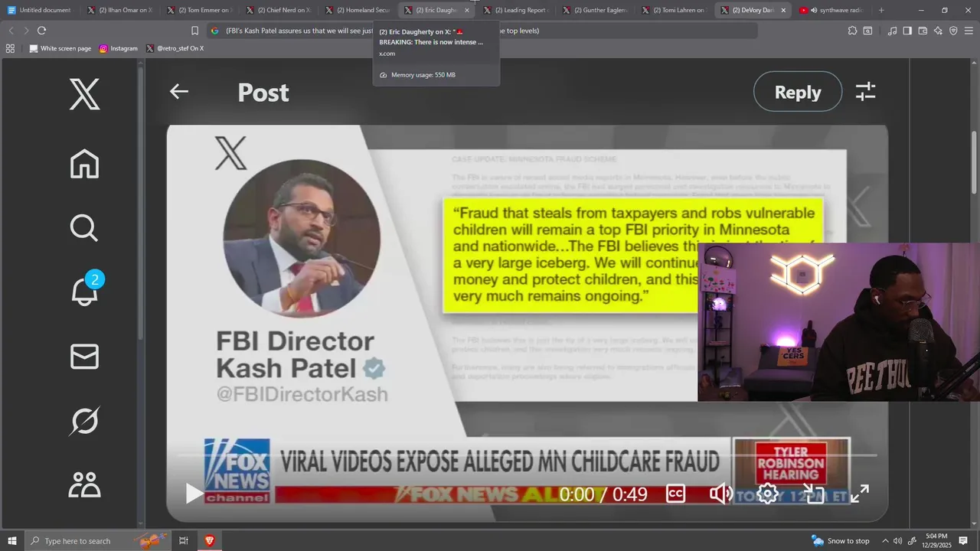Open Explore search in X sidebar
This screenshot has width=980, height=551.
tap(84, 227)
